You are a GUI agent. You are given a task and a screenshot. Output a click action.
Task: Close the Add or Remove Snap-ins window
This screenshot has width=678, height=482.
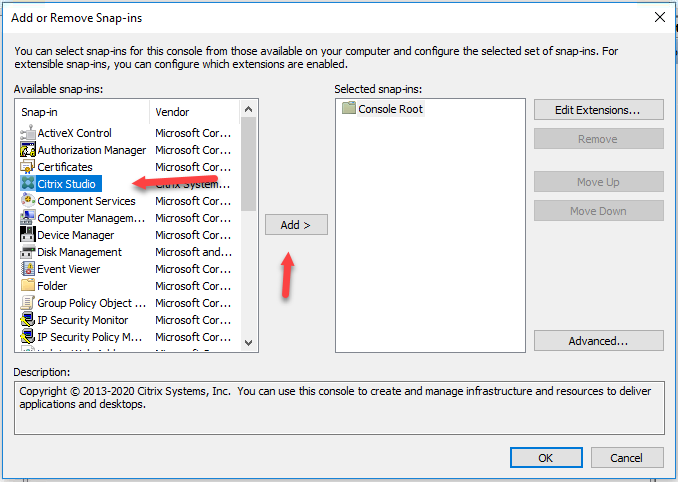click(658, 17)
